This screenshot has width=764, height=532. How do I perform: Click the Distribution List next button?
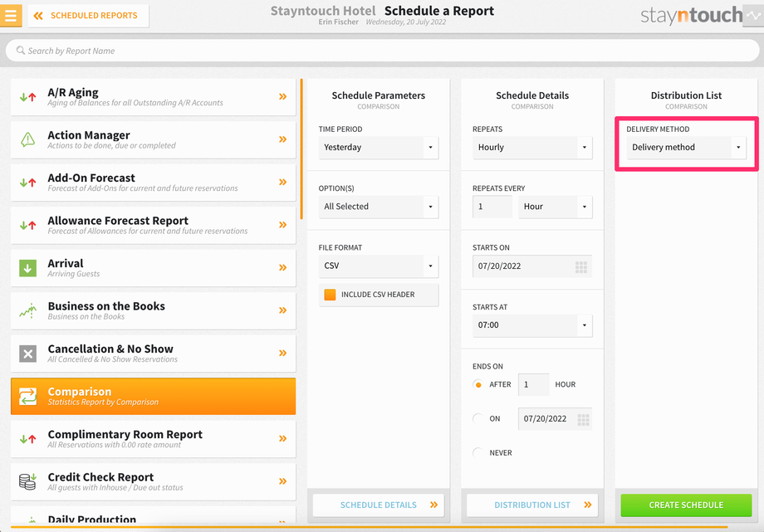tap(532, 505)
